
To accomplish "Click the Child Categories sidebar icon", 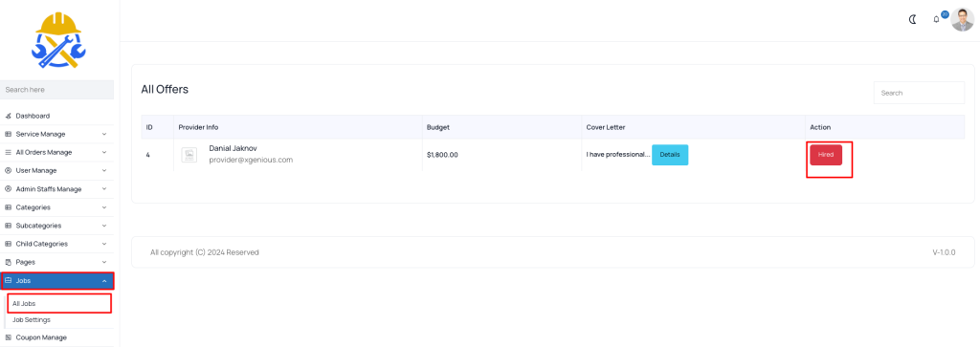I will pos(8,244).
